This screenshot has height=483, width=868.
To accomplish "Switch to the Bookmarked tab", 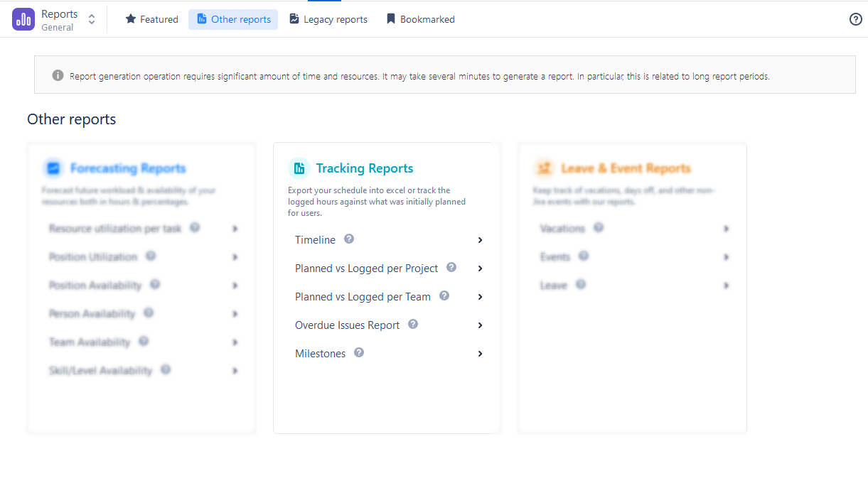I will click(x=420, y=19).
